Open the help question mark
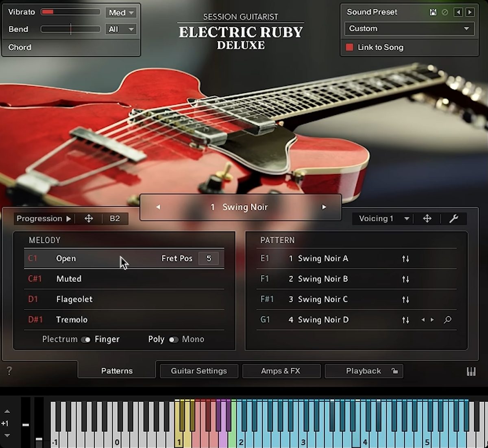Viewport: 488px width, 448px height. coord(9,371)
